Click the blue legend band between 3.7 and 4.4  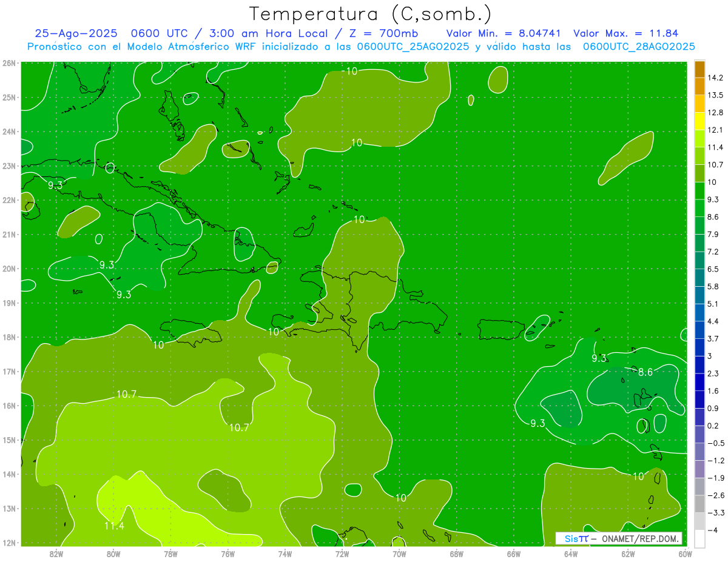point(699,330)
